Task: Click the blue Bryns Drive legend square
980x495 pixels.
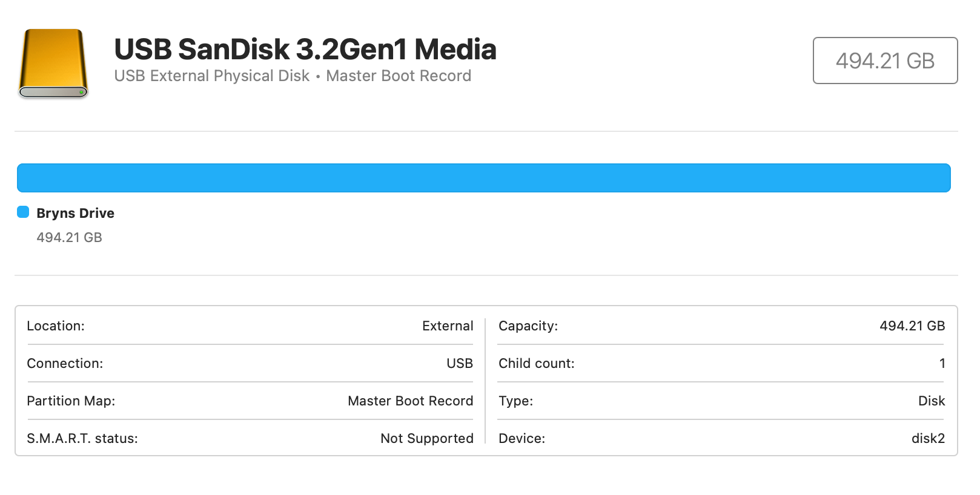Action: [23, 212]
